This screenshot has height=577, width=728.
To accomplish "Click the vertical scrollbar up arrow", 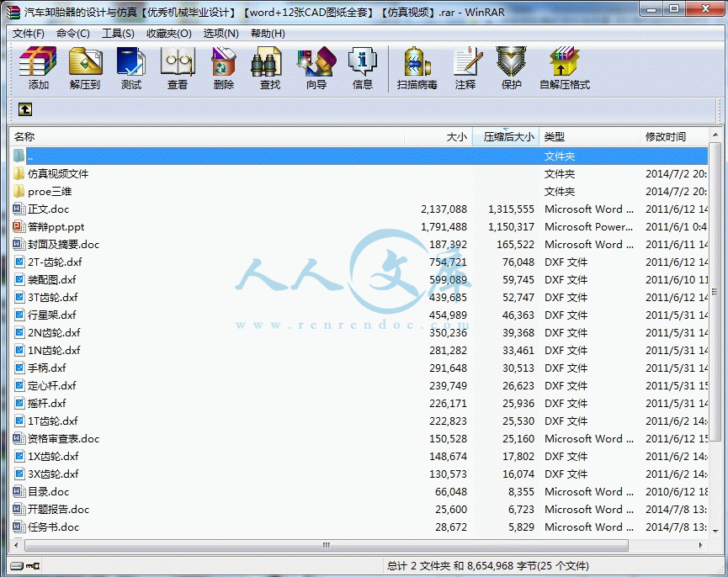I will point(715,136).
